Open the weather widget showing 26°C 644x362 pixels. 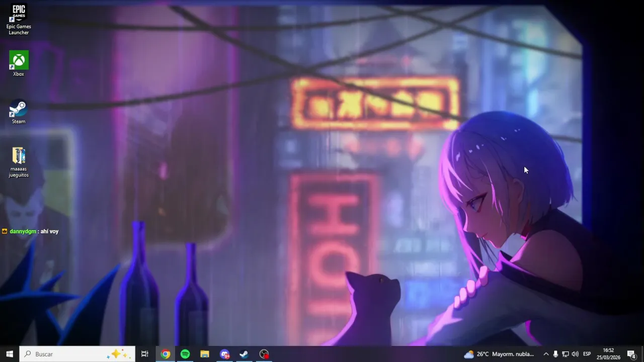click(x=499, y=354)
